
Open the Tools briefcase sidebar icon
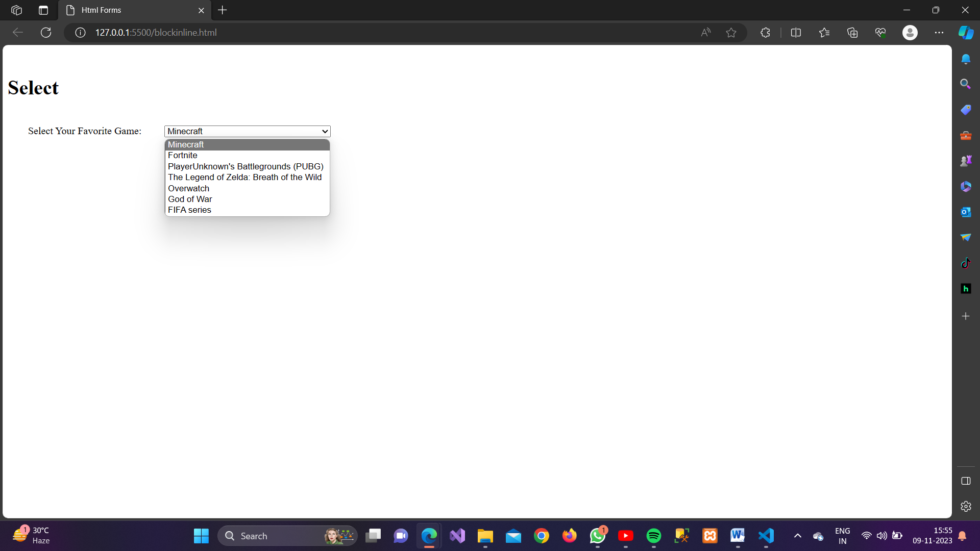[966, 136]
